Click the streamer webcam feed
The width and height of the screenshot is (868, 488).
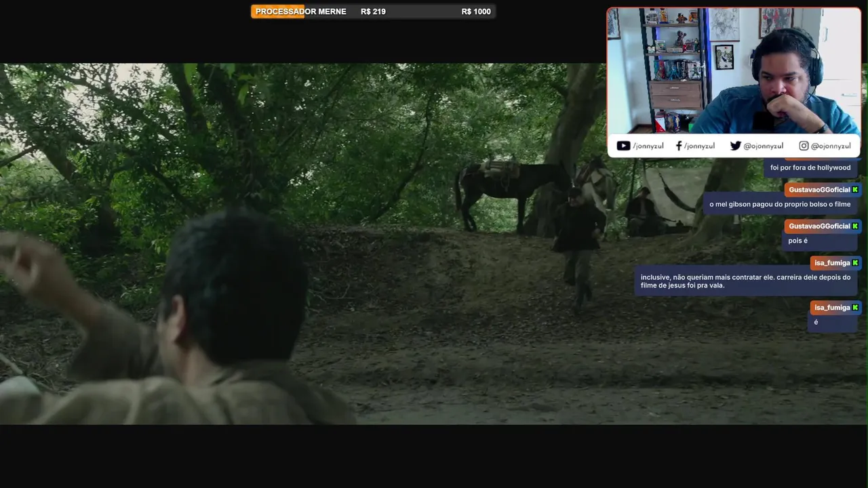point(734,71)
